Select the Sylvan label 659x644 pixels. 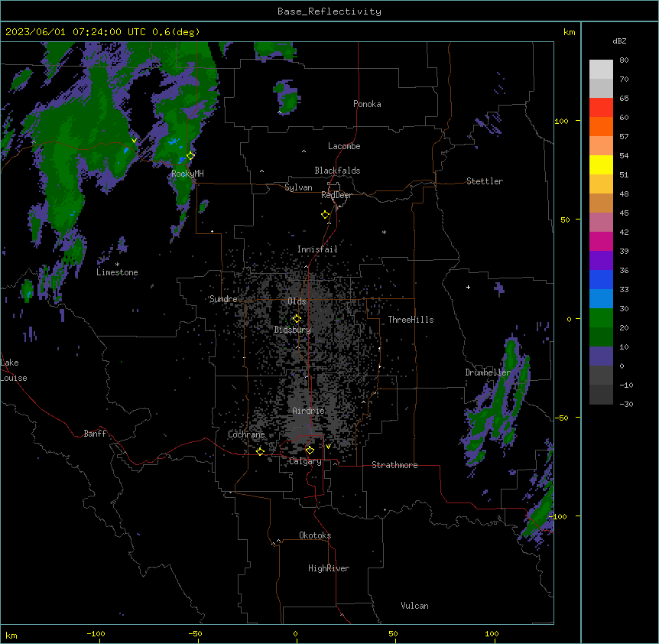(x=298, y=187)
